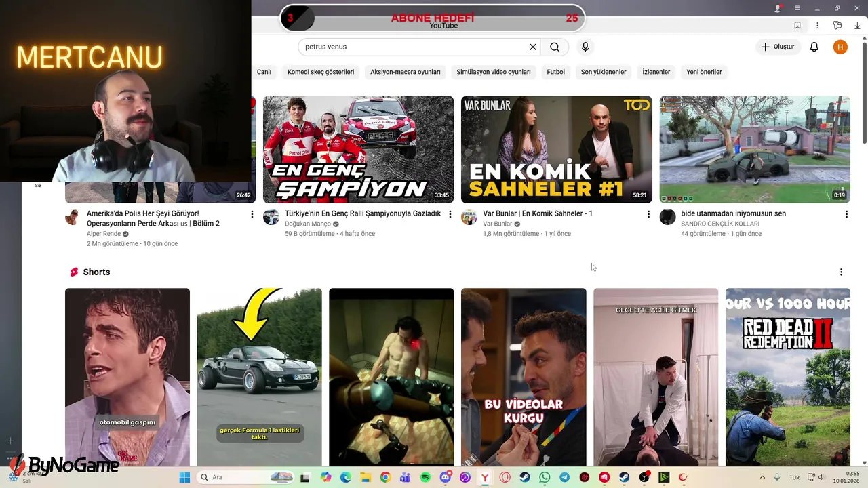Open the 'Bu videolar kurgu' short
This screenshot has width=868, height=488.
tap(524, 377)
